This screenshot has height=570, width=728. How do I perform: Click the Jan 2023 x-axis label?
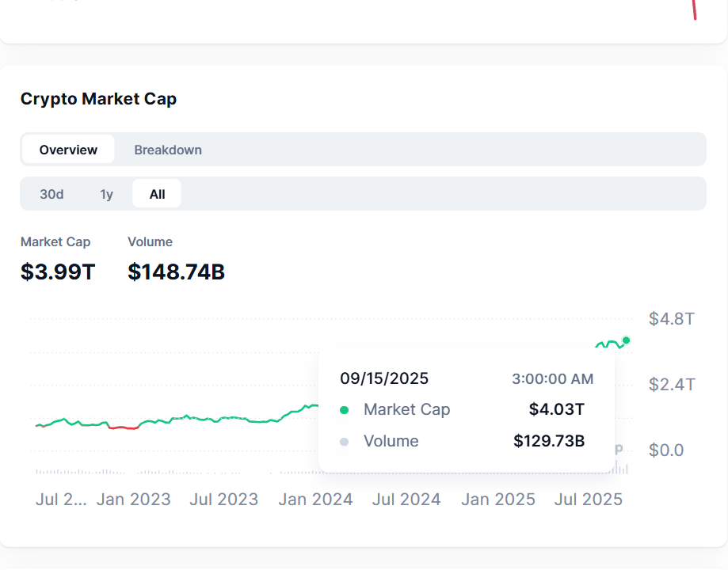pyautogui.click(x=133, y=500)
